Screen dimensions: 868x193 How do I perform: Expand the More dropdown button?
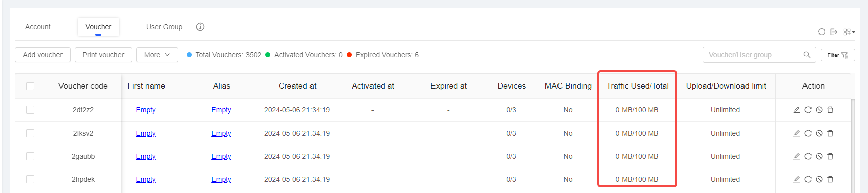pyautogui.click(x=157, y=55)
